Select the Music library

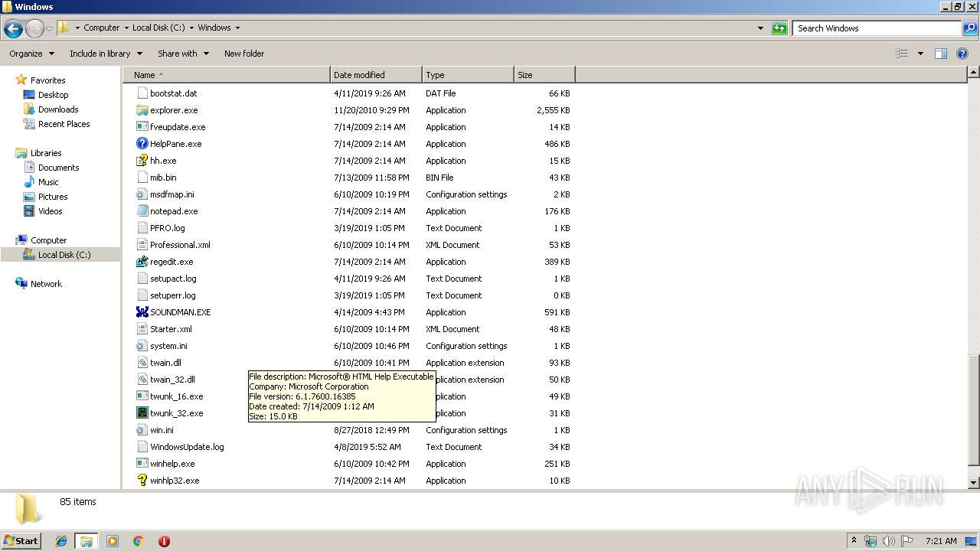click(x=41, y=182)
